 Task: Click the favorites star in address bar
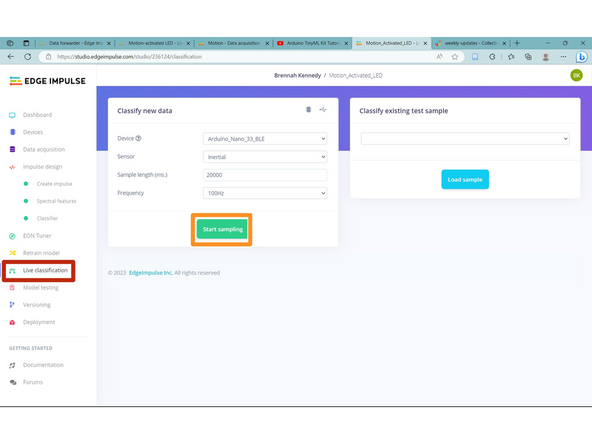455,57
